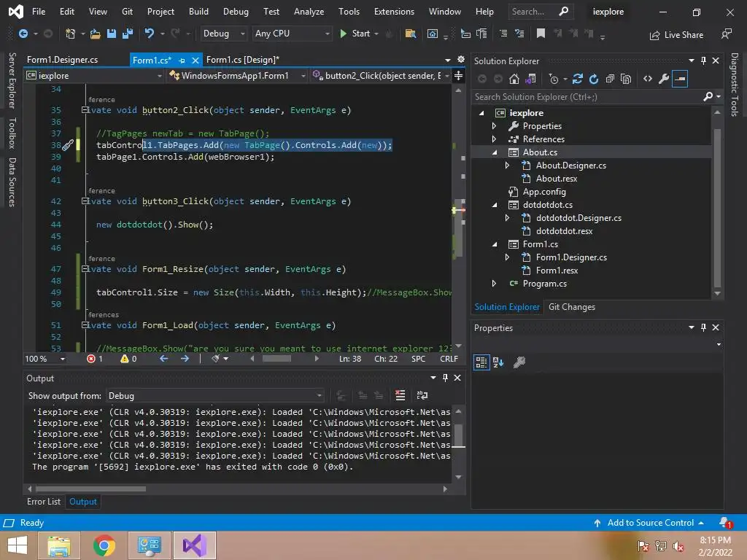The height and width of the screenshot is (560, 747).
Task: Open the View Code icon in Solution Explorer
Action: (x=647, y=79)
